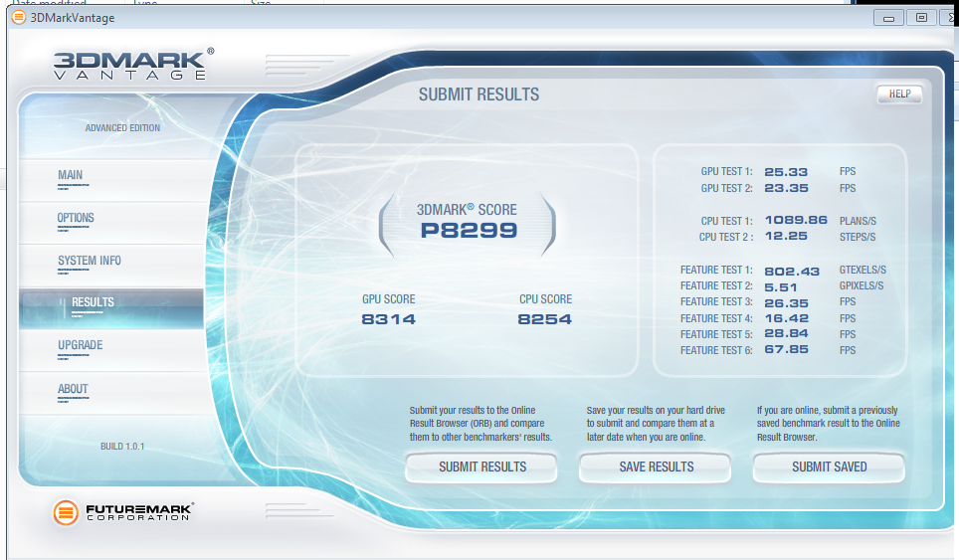Click GPU Test 1 value 25.33

coord(786,172)
